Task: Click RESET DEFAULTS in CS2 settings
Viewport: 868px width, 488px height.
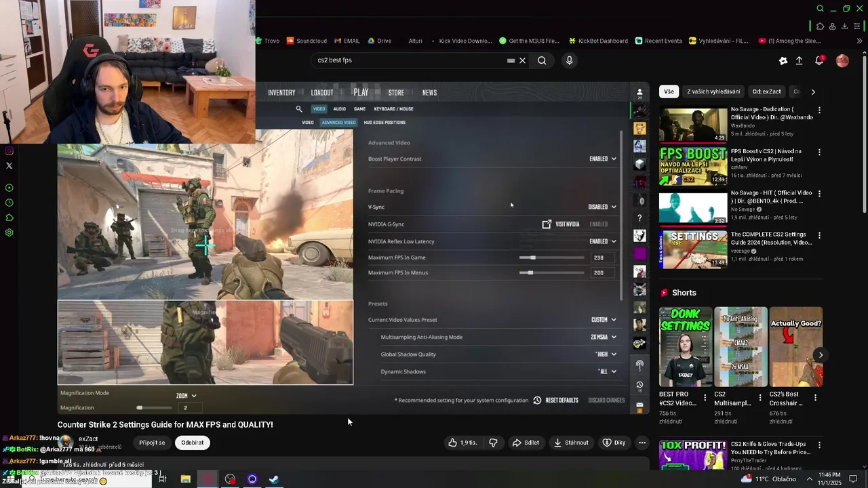Action: click(x=555, y=401)
